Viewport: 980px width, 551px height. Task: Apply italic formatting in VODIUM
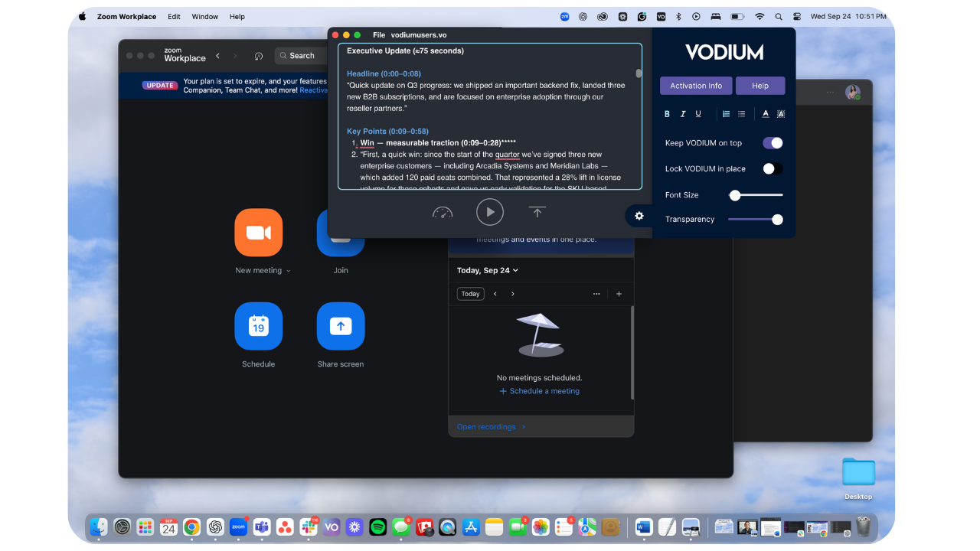pos(683,114)
